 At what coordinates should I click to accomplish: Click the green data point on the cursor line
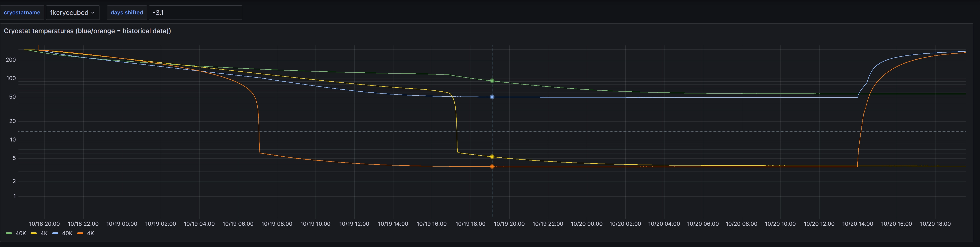(492, 81)
